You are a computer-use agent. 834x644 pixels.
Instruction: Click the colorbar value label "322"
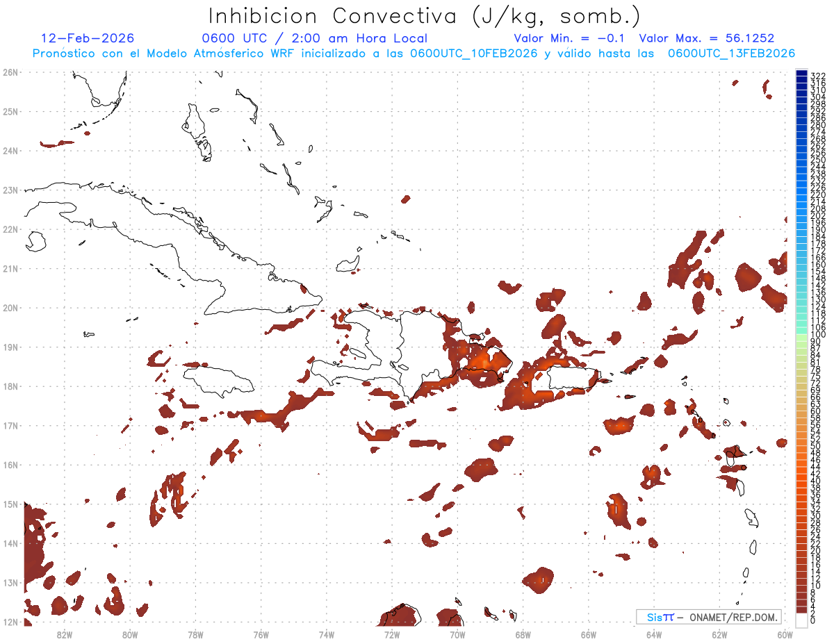point(818,76)
